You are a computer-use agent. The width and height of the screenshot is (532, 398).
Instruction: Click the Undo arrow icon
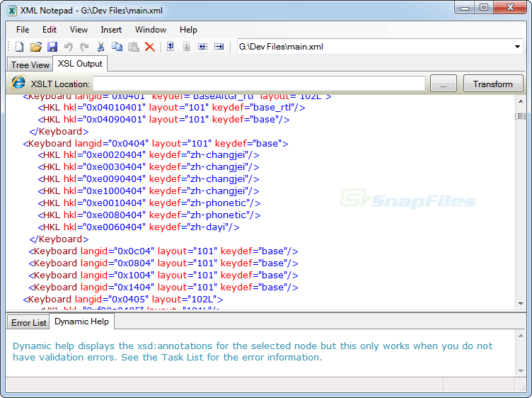click(x=69, y=47)
